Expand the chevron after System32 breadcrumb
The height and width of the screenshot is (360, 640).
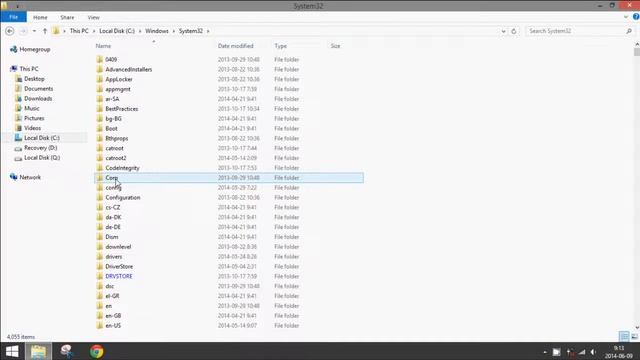(208, 31)
